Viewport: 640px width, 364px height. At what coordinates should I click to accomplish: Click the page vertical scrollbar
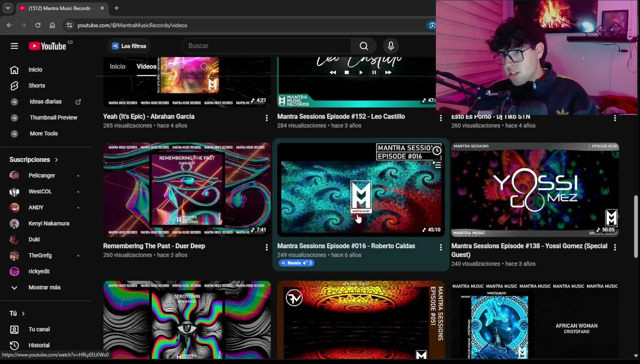(636, 226)
